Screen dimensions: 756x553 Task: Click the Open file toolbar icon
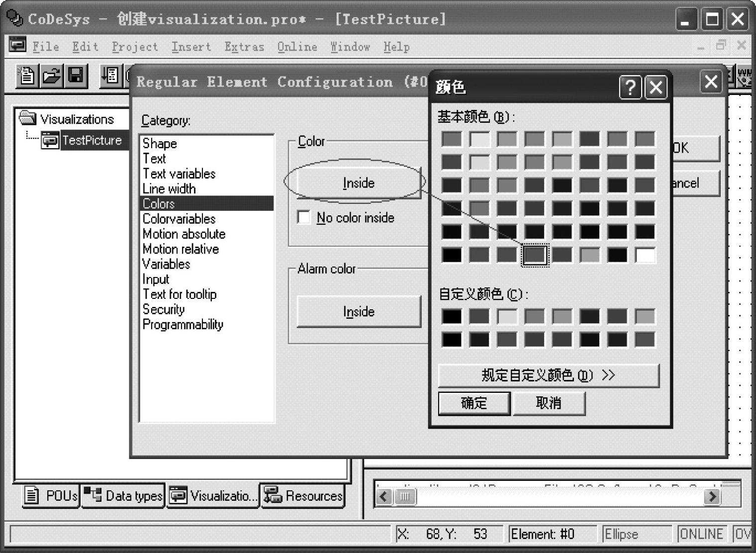pyautogui.click(x=52, y=76)
